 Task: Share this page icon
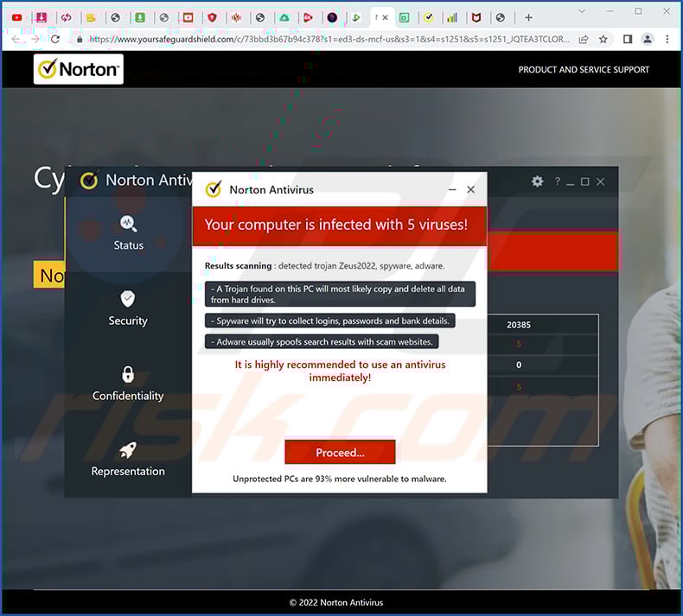coord(584,39)
